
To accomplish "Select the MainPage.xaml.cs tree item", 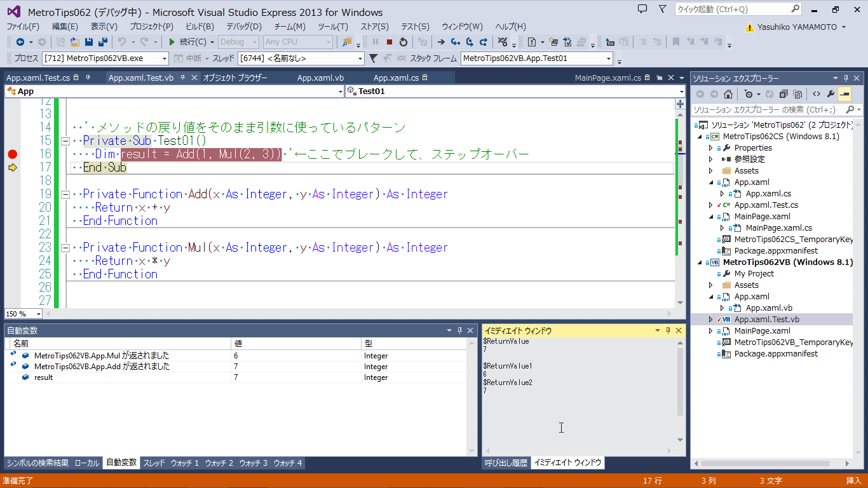I will 778,228.
